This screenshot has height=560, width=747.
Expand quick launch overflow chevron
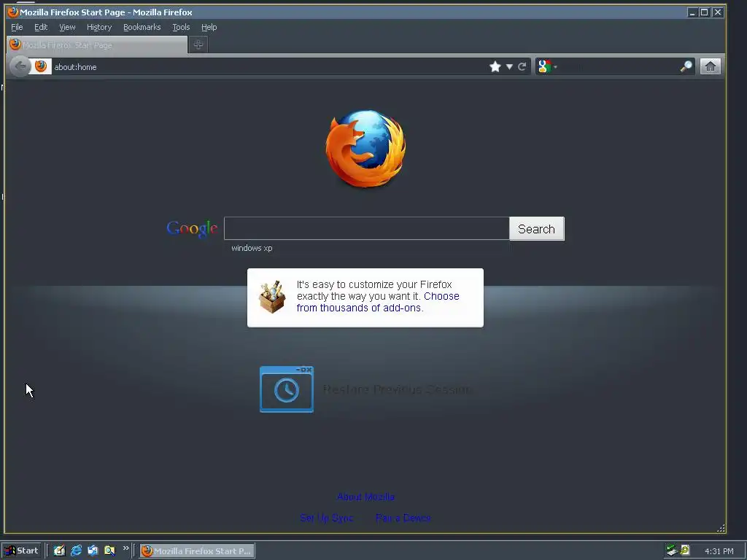click(125, 548)
